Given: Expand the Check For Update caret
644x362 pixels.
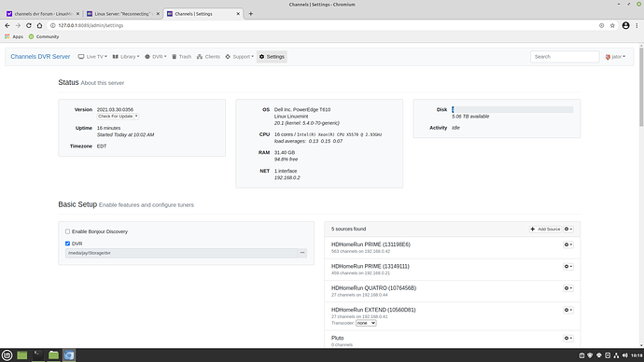Looking at the screenshot, I should coord(136,116).
